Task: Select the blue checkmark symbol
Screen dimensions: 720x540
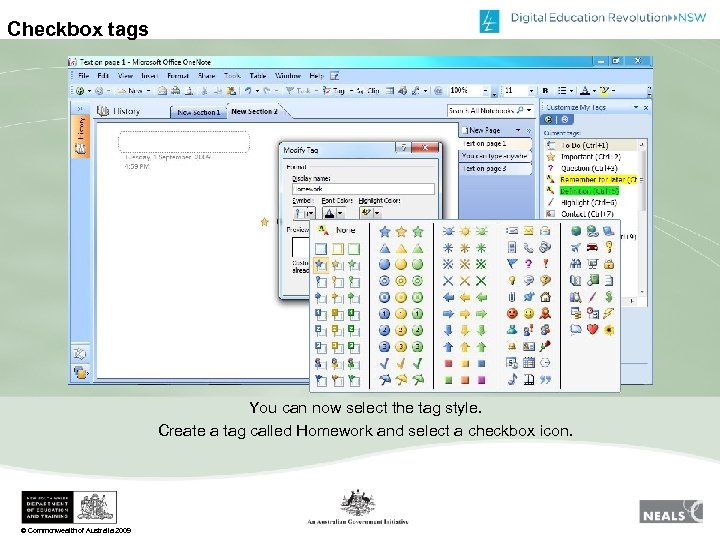Action: (385, 363)
